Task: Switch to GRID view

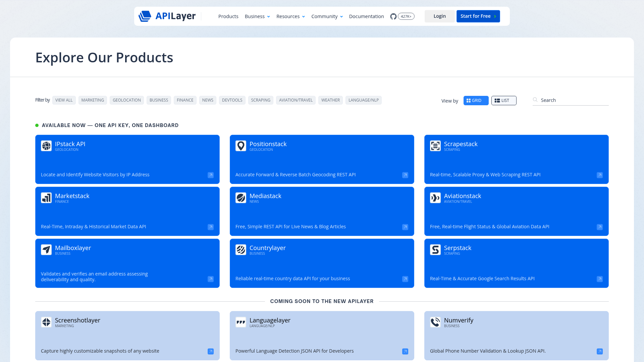Action: 476,101
